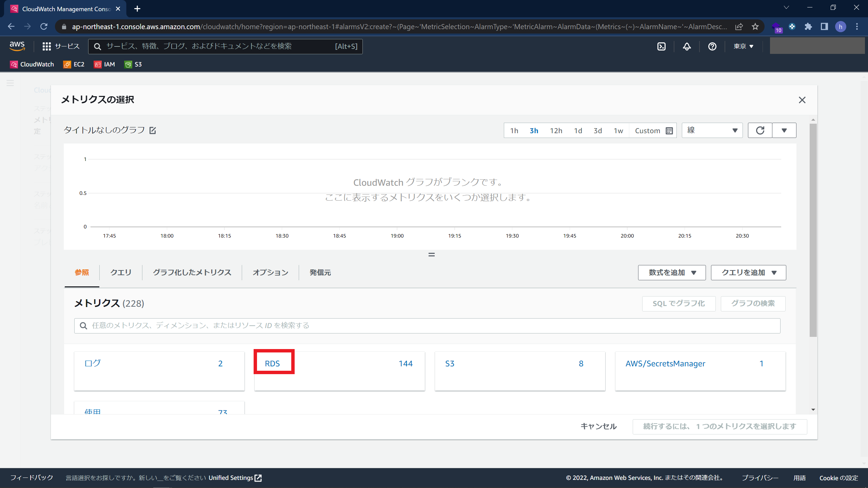Open the サービス services grid menu
This screenshot has height=488, width=868.
click(61, 46)
